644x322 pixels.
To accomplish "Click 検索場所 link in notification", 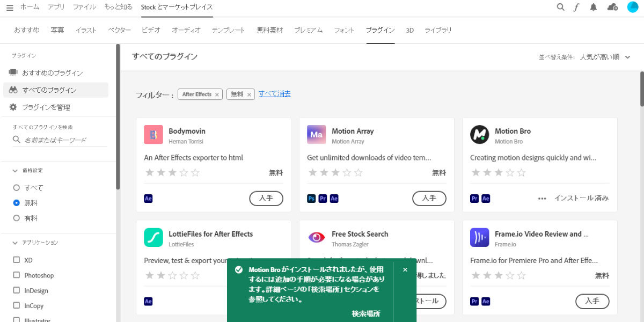I will (x=366, y=314).
